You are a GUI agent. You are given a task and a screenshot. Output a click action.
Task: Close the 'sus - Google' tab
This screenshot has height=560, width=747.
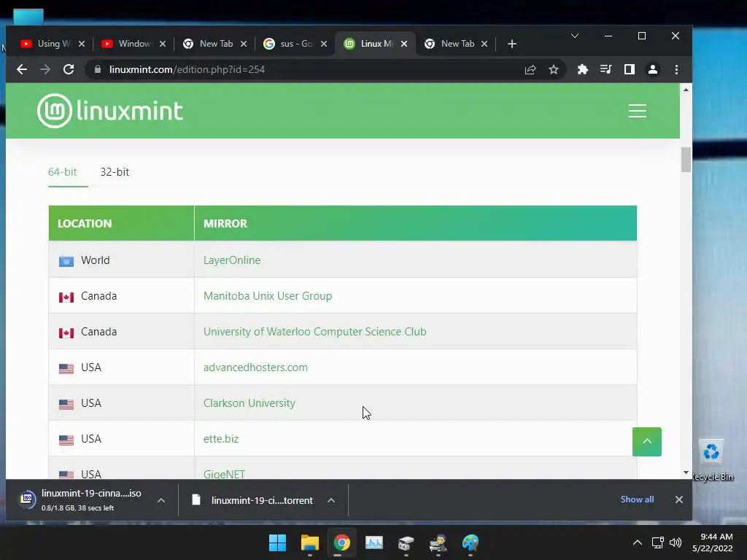[323, 44]
